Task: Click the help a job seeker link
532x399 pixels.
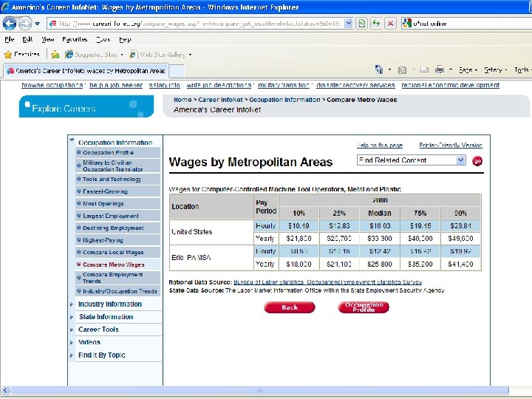Action: pos(116,85)
